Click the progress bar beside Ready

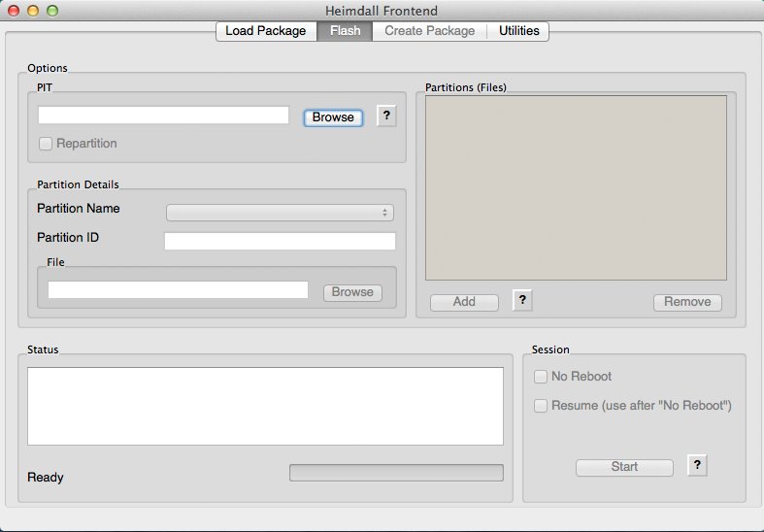coord(397,473)
